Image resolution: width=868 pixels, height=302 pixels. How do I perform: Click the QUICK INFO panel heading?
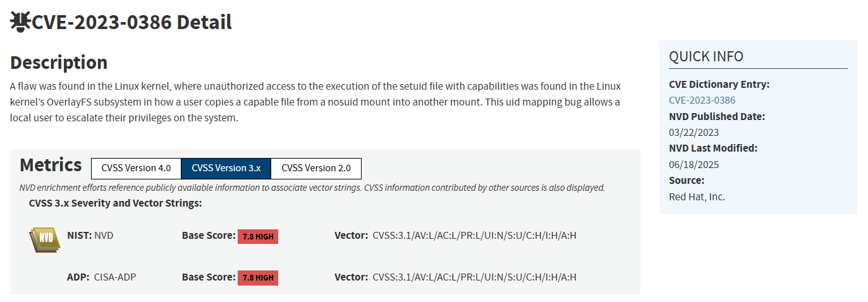click(x=706, y=56)
